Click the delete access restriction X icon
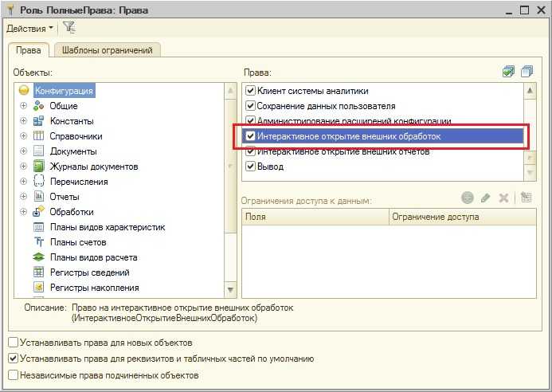Image resolution: width=552 pixels, height=392 pixels. (503, 198)
